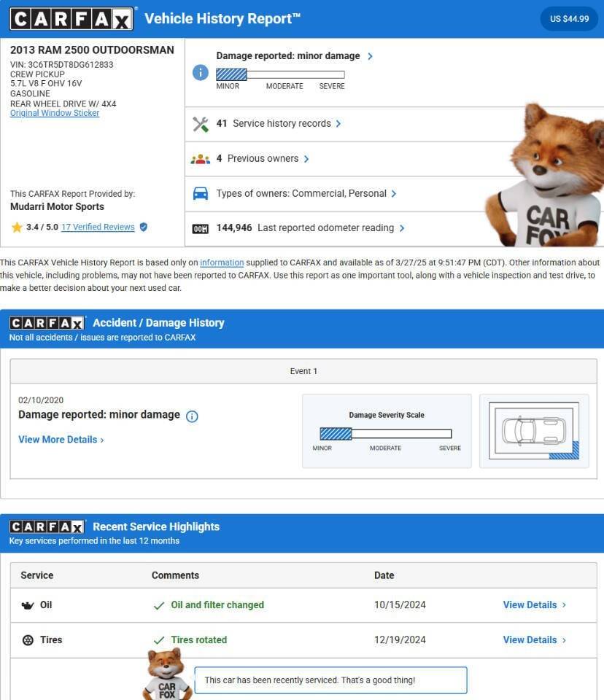
Task: Open View More Details for Event 1
Action: (x=61, y=440)
